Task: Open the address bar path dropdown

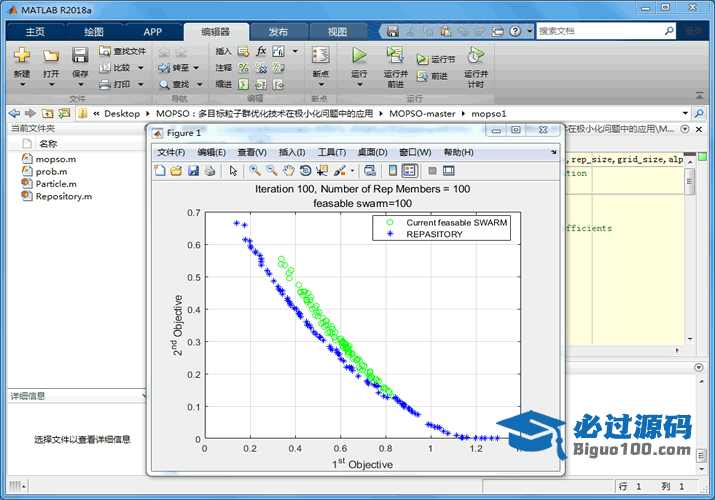Action: point(685,113)
